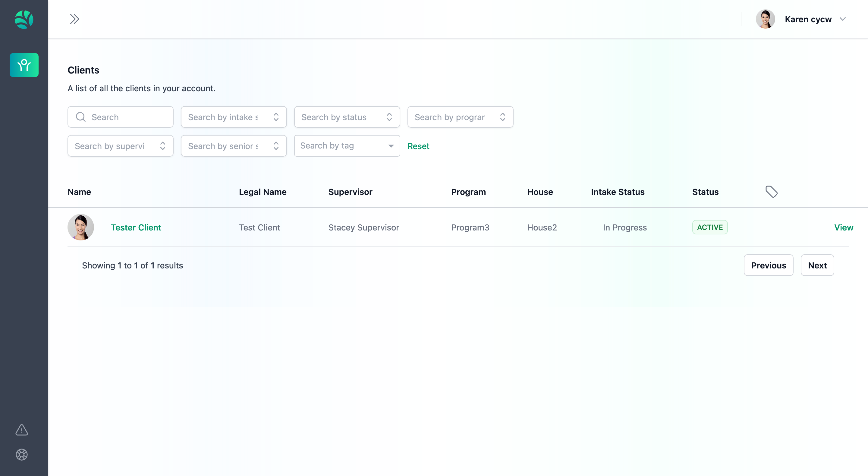The width and height of the screenshot is (868, 476).
Task: Open Tester Client name link
Action: coord(136,227)
